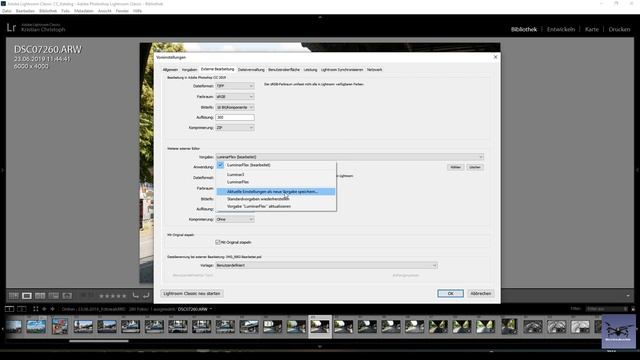640x360 pixels.
Task: Click the OK button
Action: 450,293
